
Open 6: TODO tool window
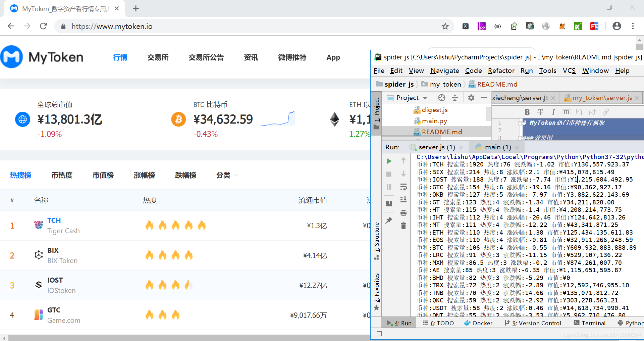(x=438, y=323)
